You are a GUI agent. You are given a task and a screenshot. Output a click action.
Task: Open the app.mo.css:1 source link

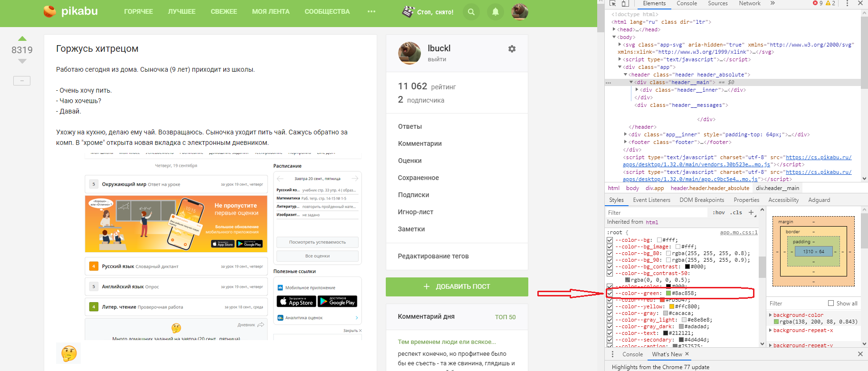tap(738, 232)
